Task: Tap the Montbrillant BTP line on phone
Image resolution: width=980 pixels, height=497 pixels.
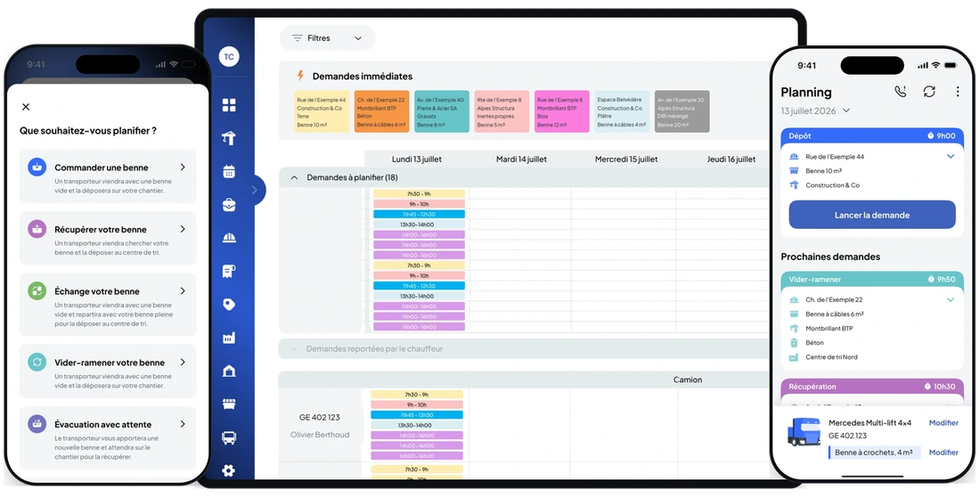Action: (829, 328)
